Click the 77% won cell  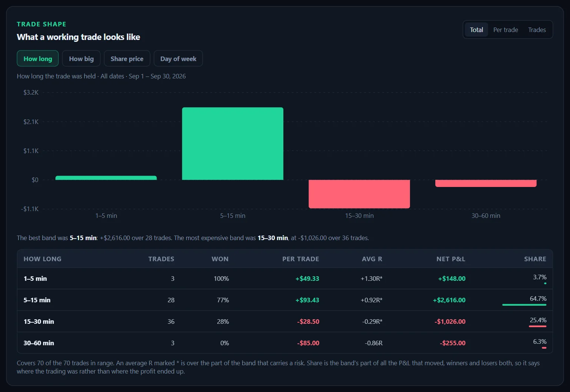tap(223, 300)
